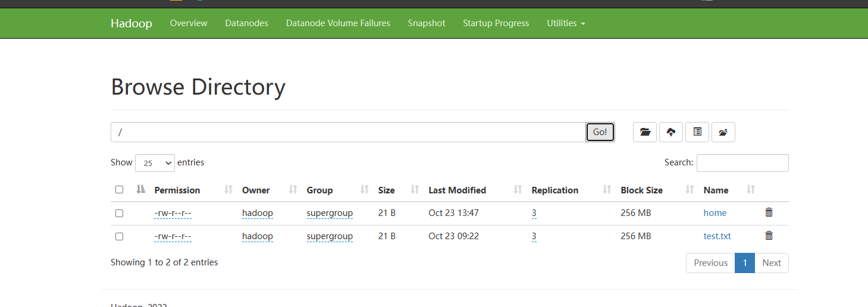The width and height of the screenshot is (868, 307).
Task: Click the upload files cloud icon
Action: pyautogui.click(x=671, y=132)
